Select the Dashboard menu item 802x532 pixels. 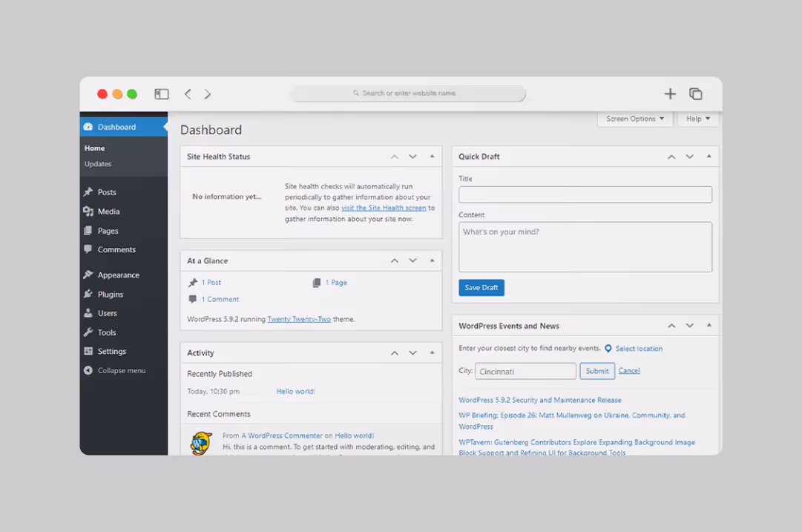(124, 127)
